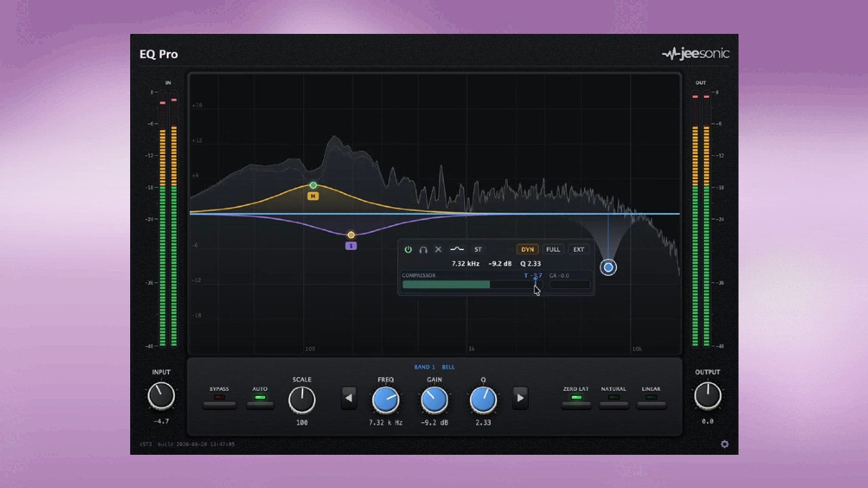Click the compressor level meter bar
This screenshot has height=488, width=868.
pyautogui.click(x=471, y=285)
